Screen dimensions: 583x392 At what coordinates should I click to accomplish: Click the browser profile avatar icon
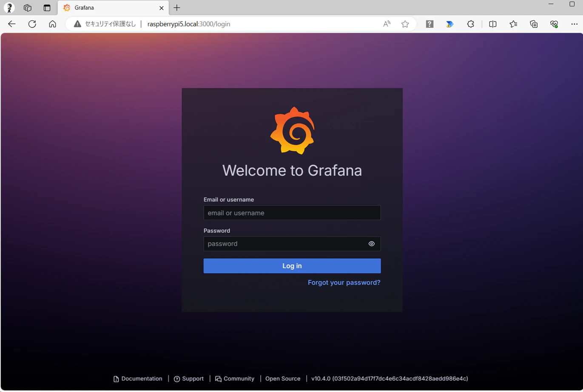(x=9, y=8)
